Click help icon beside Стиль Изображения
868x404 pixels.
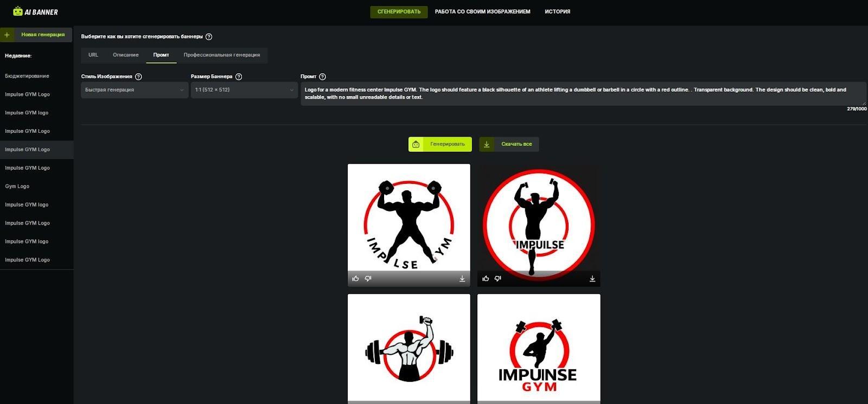(138, 77)
